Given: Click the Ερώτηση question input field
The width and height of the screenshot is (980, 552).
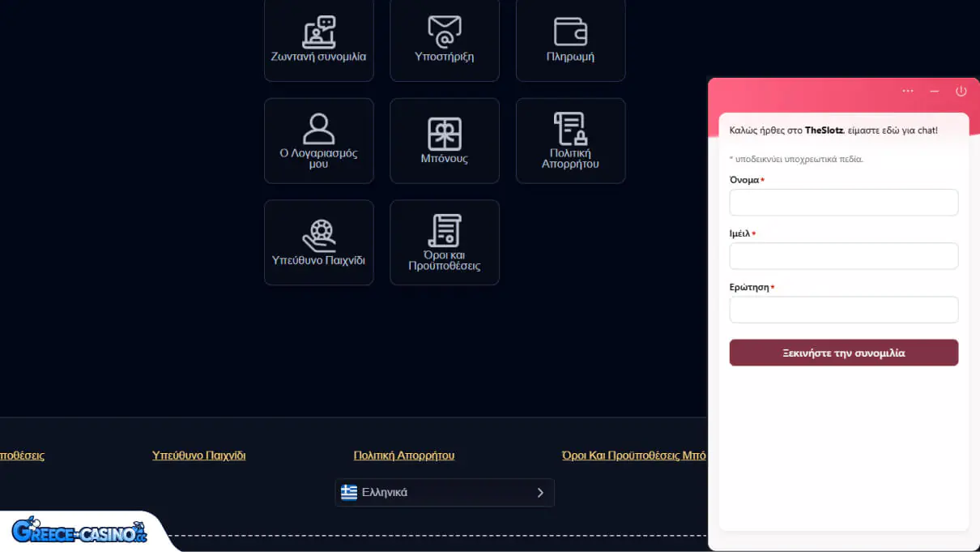Looking at the screenshot, I should click(x=843, y=310).
